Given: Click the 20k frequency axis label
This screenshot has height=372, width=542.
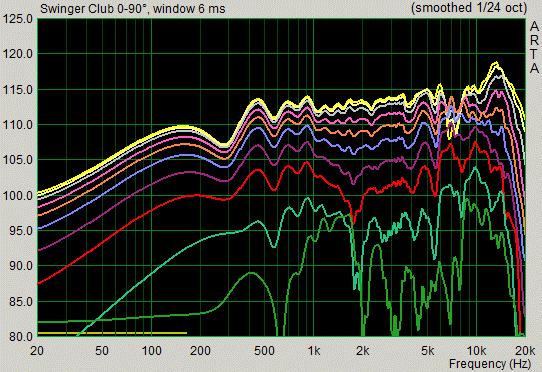Looking at the screenshot, I should pyautogui.click(x=525, y=351).
